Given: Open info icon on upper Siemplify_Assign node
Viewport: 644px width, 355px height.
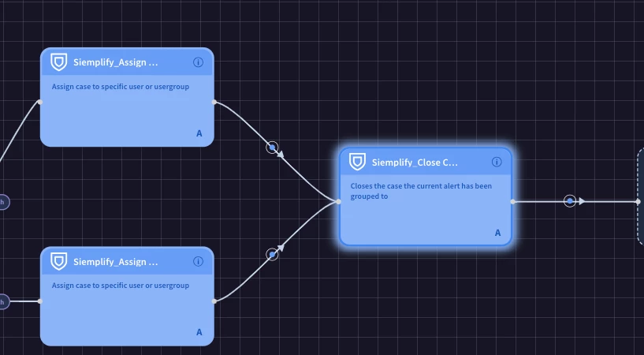Looking at the screenshot, I should [x=198, y=62].
